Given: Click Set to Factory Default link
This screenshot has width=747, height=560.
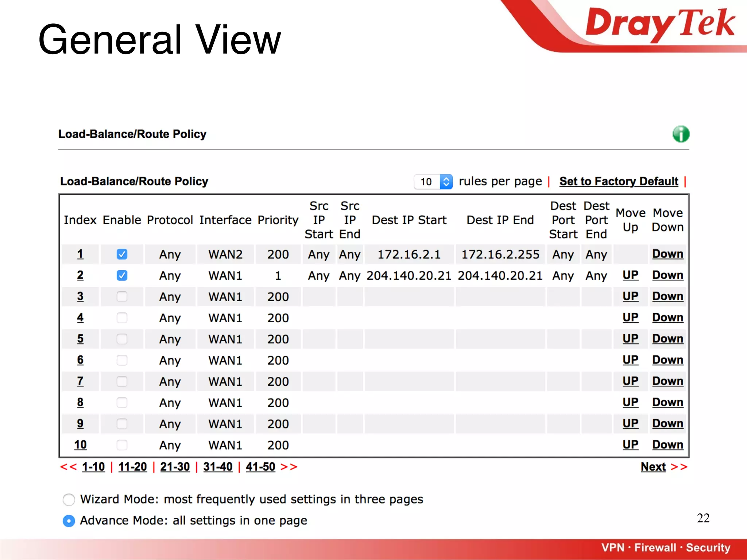Looking at the screenshot, I should 619,181.
